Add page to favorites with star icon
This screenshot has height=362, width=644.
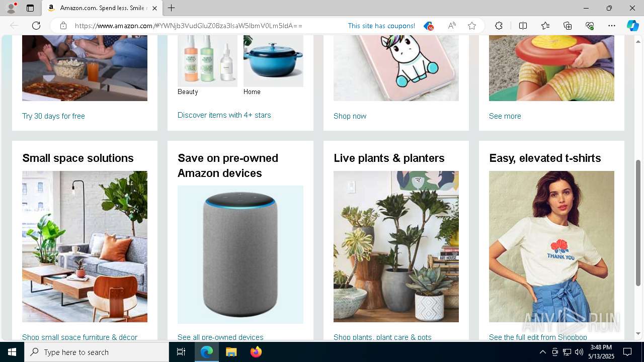(x=472, y=26)
